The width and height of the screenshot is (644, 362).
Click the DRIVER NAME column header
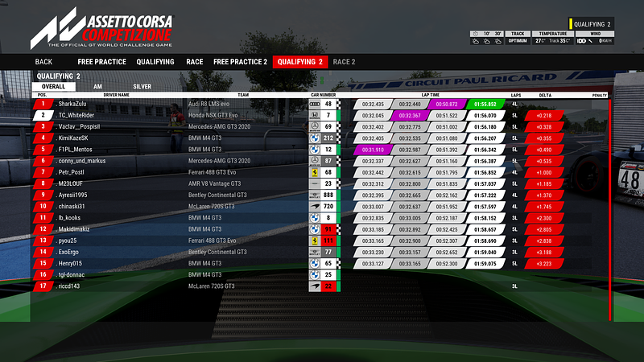[x=116, y=95]
